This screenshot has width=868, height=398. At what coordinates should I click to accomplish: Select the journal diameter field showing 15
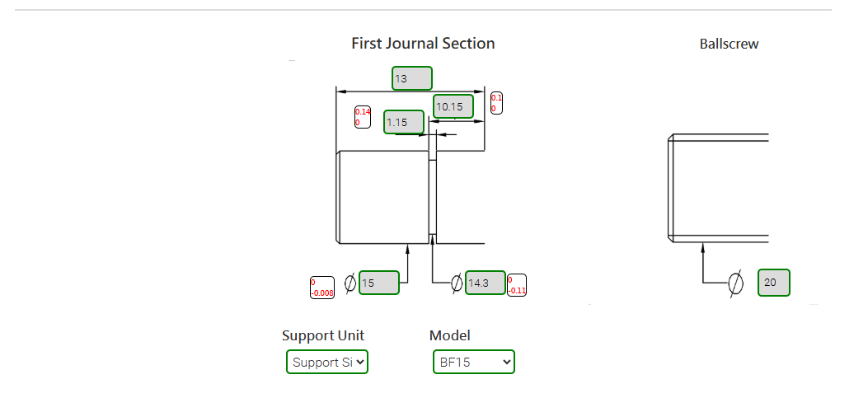point(379,283)
